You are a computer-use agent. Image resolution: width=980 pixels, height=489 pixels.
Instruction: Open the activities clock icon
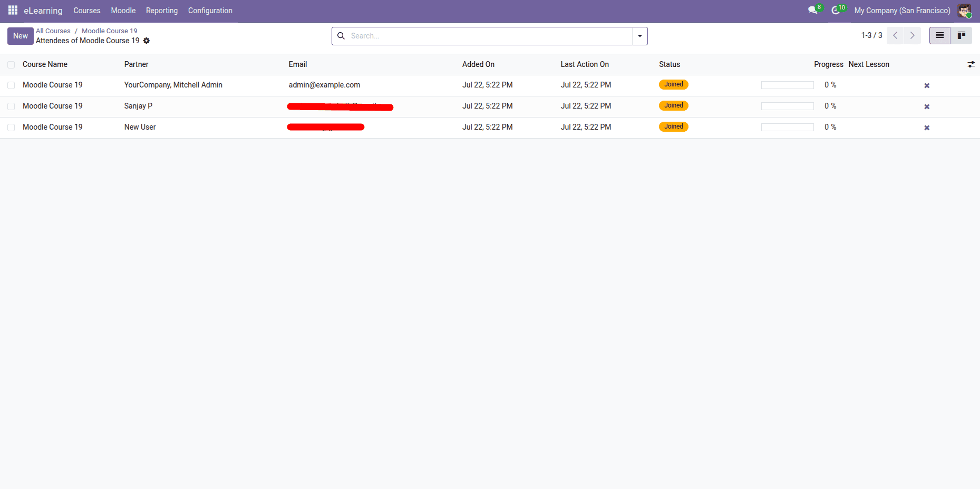(x=836, y=10)
